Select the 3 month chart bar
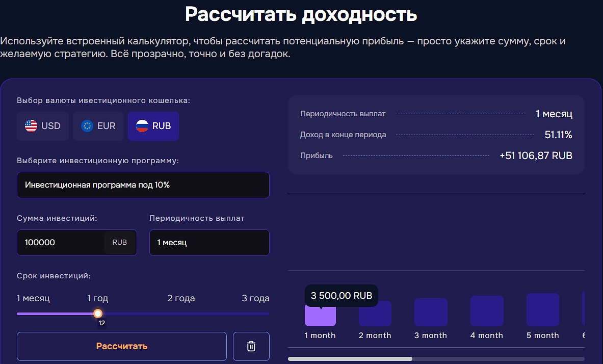This screenshot has width=603, height=364. click(431, 312)
